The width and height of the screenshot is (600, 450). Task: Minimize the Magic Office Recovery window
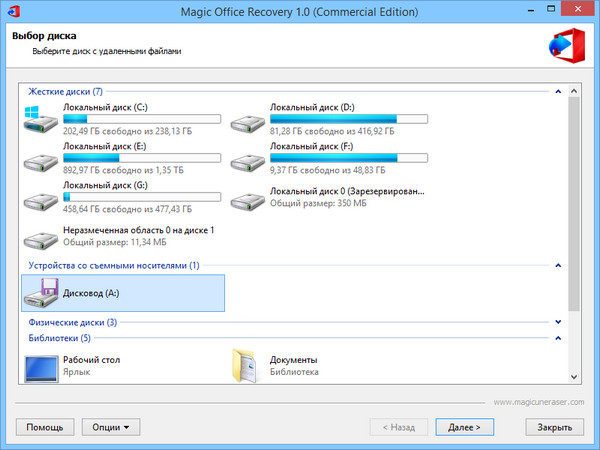click(531, 9)
